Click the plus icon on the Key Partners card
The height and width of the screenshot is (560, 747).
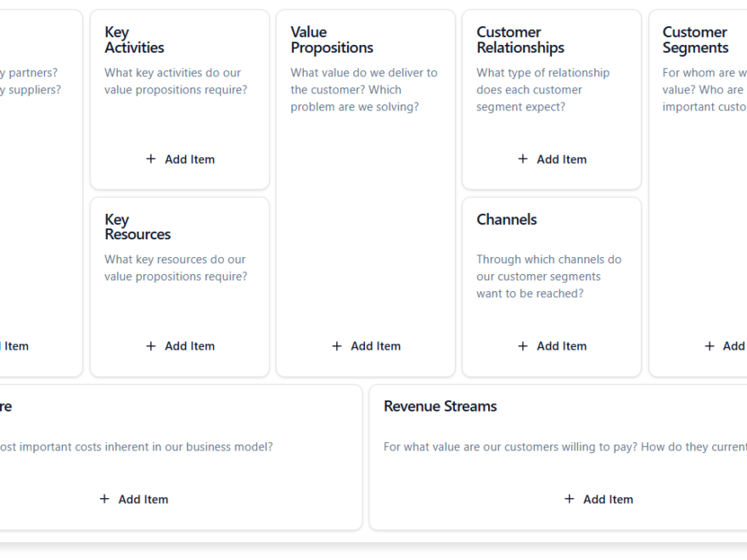pyautogui.click(x=3, y=345)
